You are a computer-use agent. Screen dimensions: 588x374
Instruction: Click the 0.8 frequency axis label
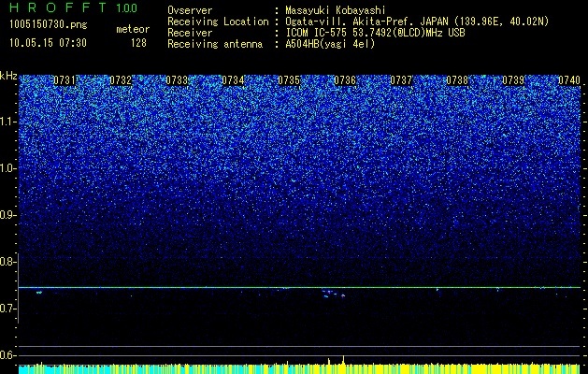coord(7,262)
